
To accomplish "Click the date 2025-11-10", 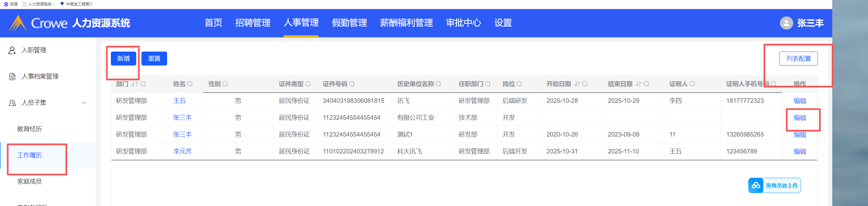I will coord(623,151).
